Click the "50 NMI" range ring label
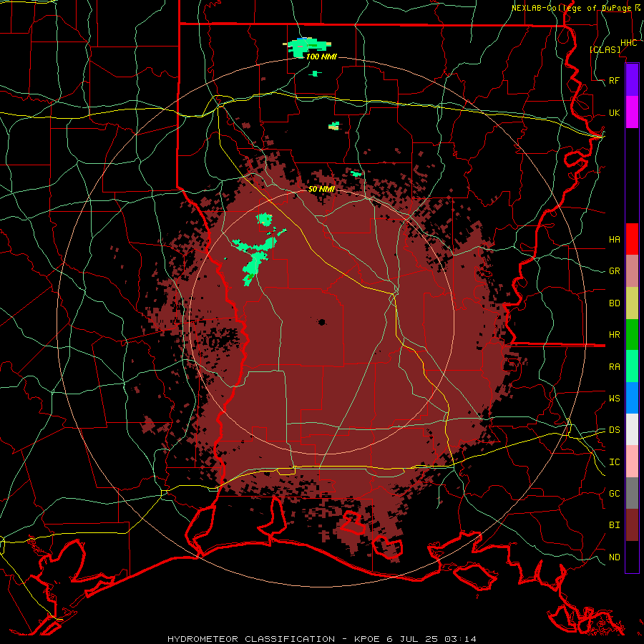Image resolution: width=644 pixels, height=644 pixels. click(321, 189)
